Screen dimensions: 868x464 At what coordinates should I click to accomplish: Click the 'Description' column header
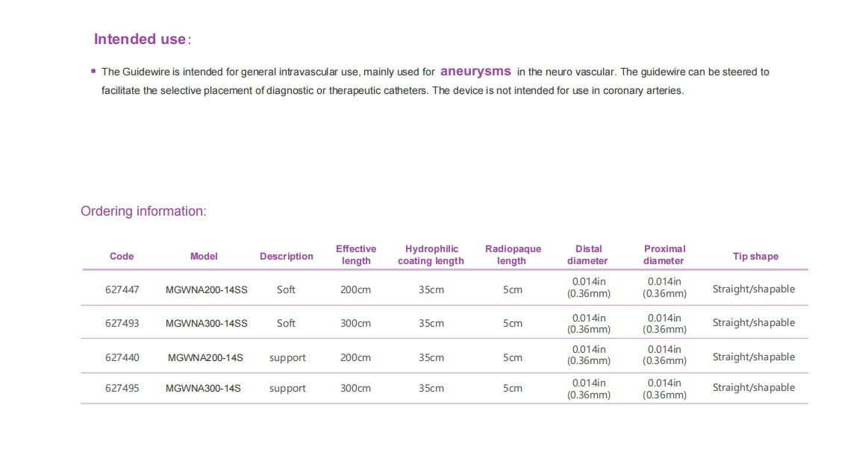point(286,256)
